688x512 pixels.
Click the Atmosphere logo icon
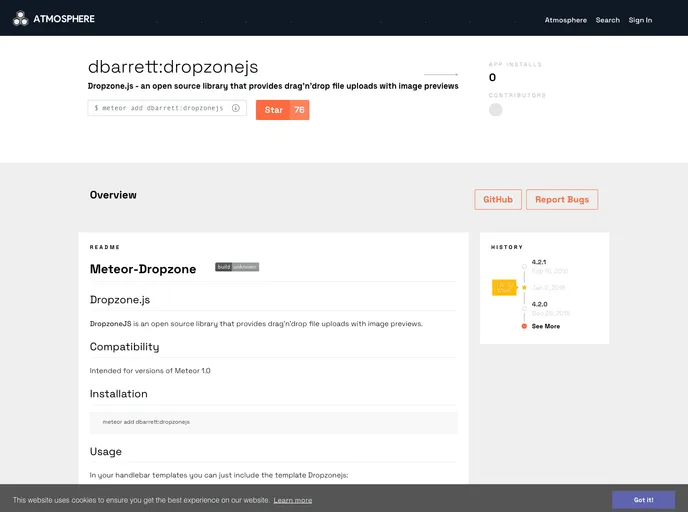20,18
